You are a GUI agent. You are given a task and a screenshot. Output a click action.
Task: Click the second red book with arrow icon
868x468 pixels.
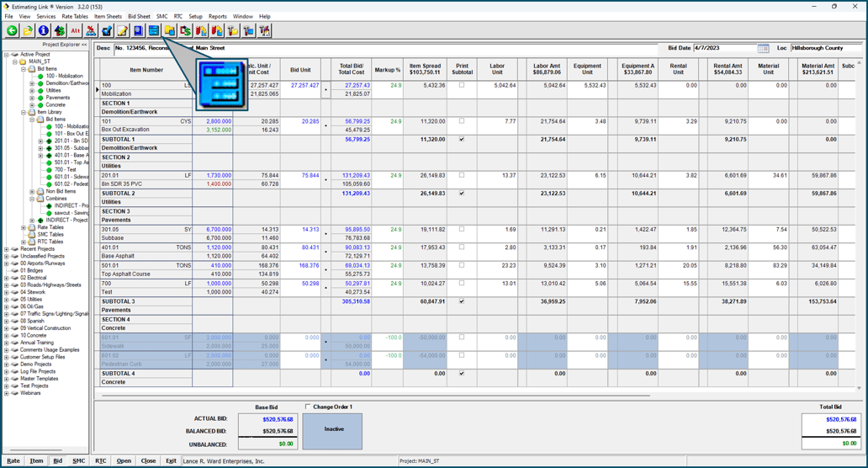217,31
